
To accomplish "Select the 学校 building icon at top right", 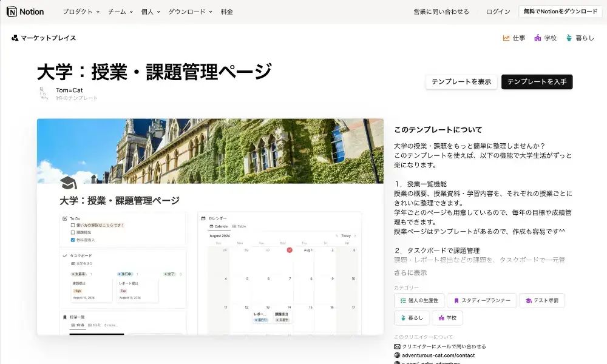I will pyautogui.click(x=537, y=38).
